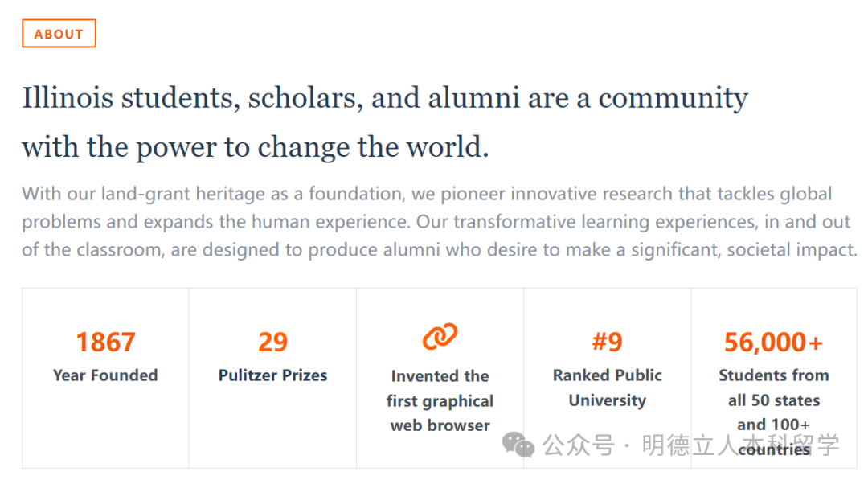Select the 29 Pulitzer count

pos(273,343)
